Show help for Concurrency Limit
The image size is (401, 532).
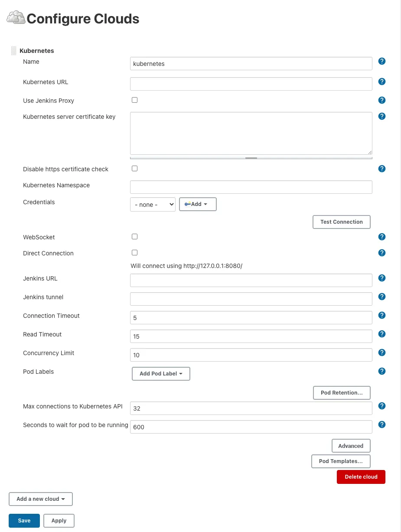coord(382,352)
